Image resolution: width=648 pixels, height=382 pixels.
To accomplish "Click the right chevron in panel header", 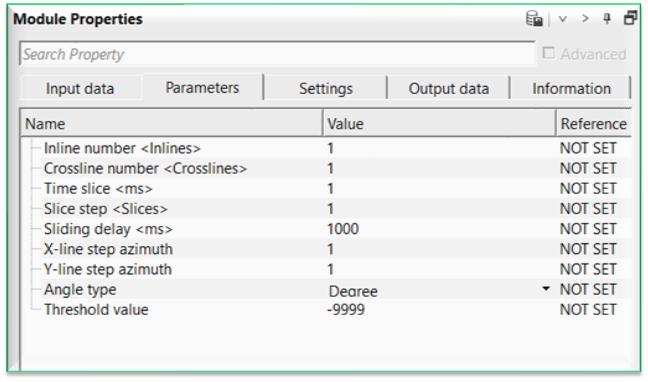I will point(585,18).
